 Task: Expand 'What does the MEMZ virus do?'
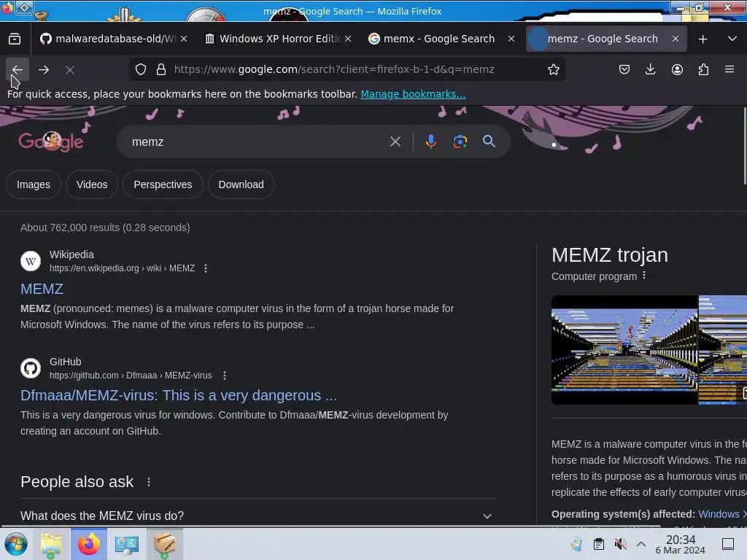[x=258, y=516]
